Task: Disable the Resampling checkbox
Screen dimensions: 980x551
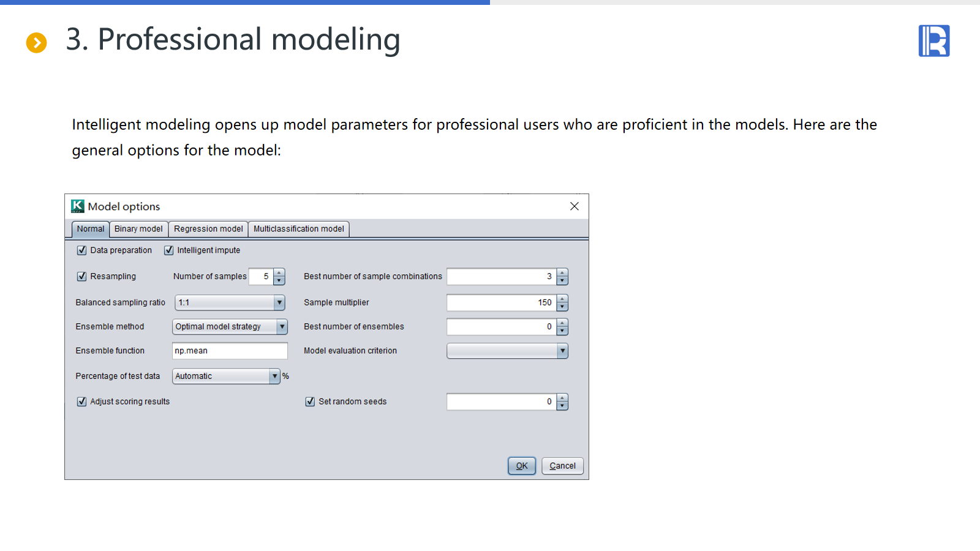Action: point(82,277)
